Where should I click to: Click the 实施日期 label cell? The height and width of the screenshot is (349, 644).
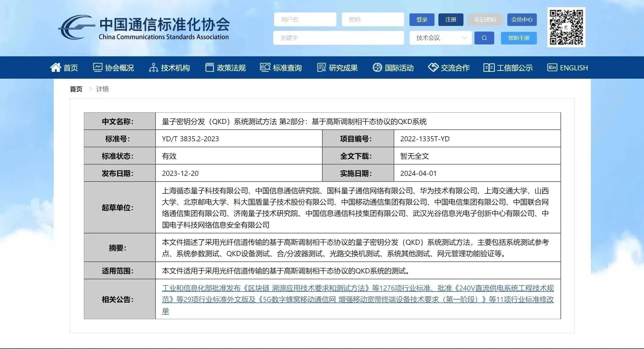point(358,173)
